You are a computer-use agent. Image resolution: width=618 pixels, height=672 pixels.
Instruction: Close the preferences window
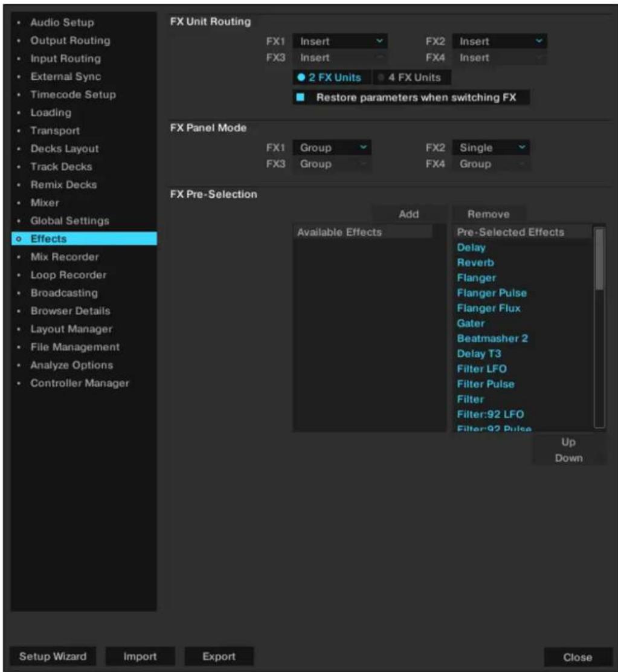click(578, 657)
